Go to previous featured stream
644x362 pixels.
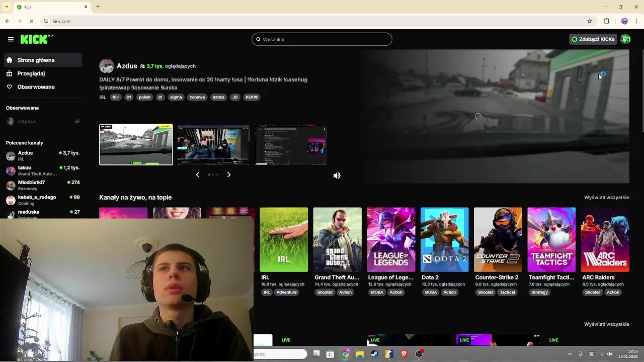click(x=197, y=174)
